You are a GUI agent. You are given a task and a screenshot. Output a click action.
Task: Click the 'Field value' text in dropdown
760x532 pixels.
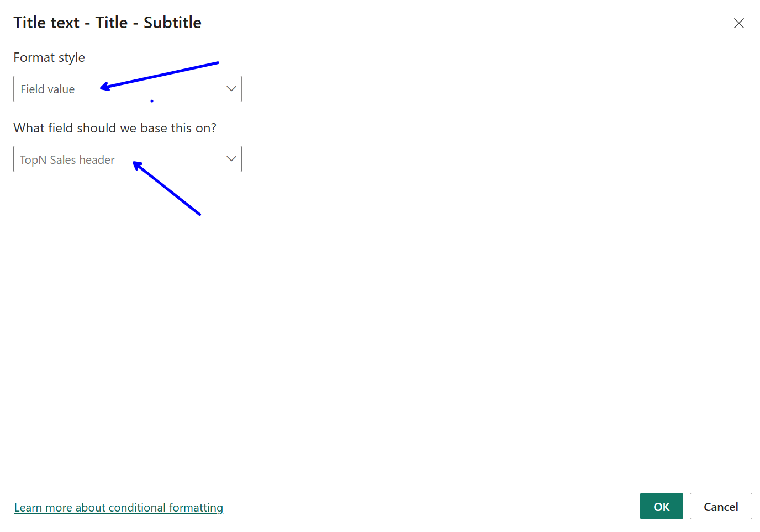(47, 89)
